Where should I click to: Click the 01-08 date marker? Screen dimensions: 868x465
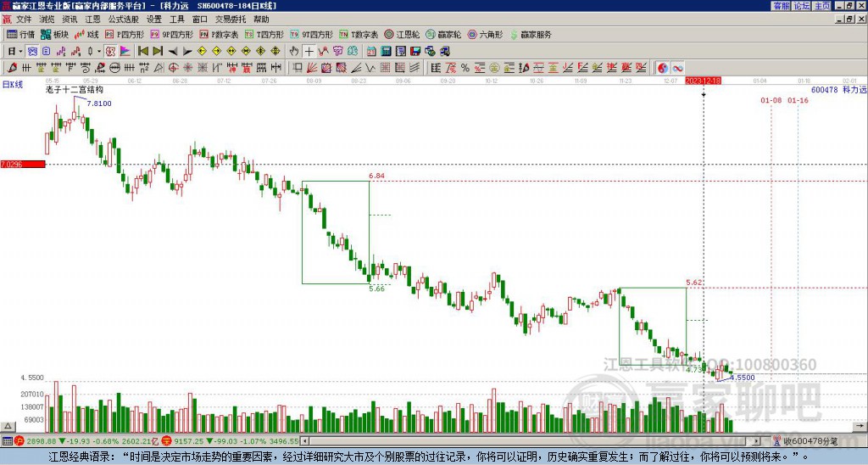[x=771, y=100]
